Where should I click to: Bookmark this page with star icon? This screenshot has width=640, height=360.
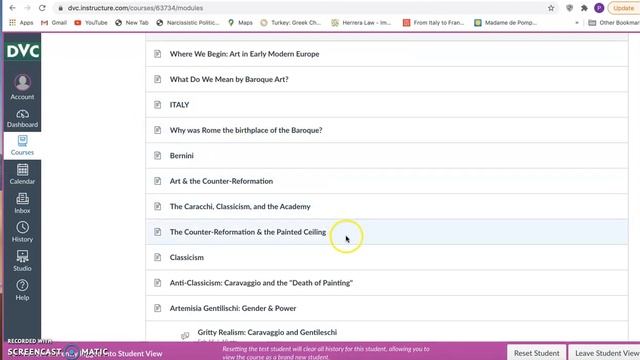551,8
